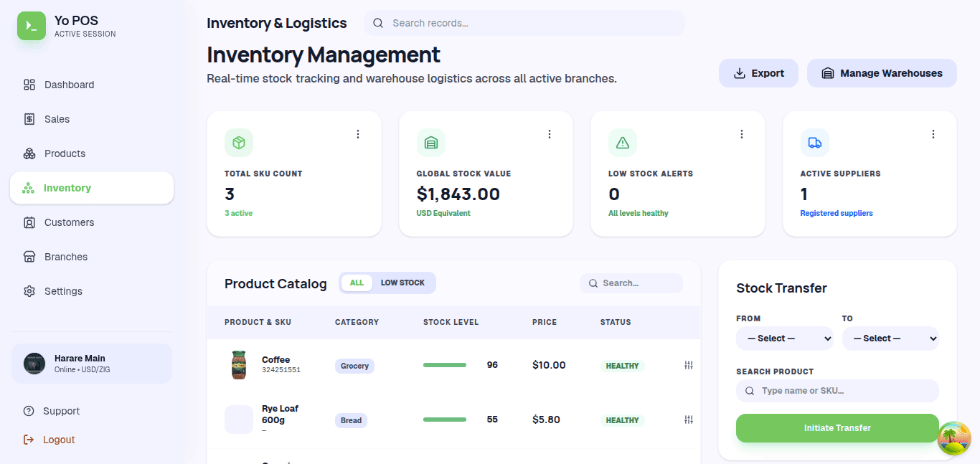Open Manage Warehouses
Screen dimensions: 980x464
click(x=882, y=73)
